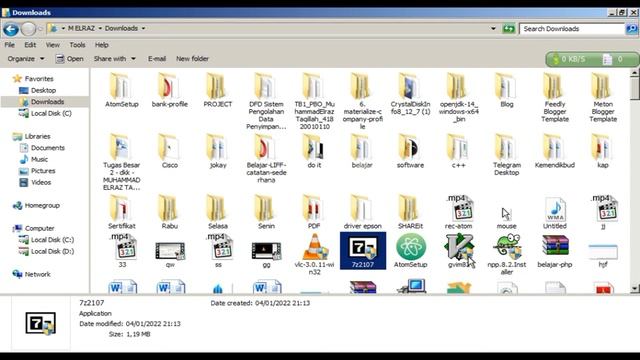Expand the address bar history dropdown arrow
Screen dimensions: 640x360
coord(493,29)
